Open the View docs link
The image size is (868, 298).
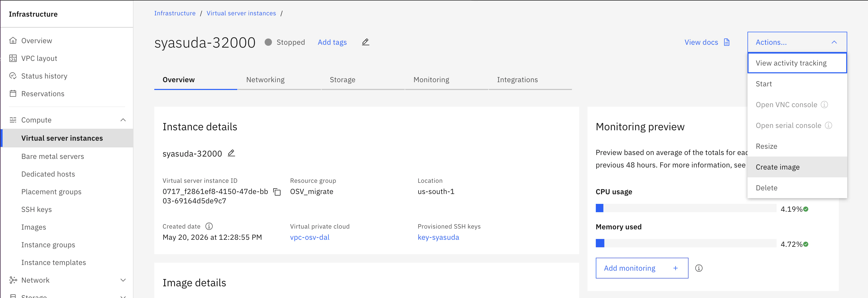[x=707, y=42]
